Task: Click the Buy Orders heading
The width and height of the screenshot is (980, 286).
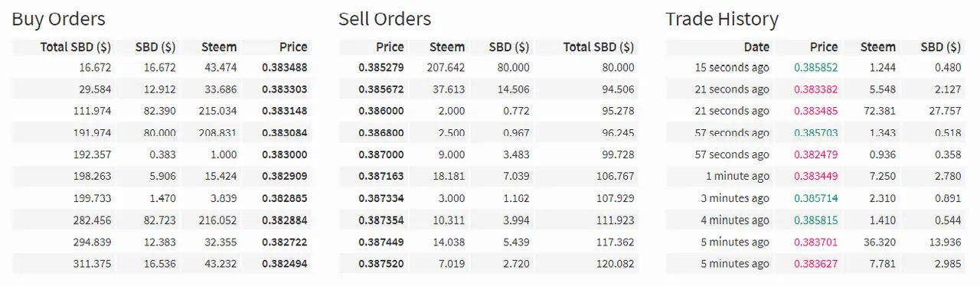Action: 58,19
